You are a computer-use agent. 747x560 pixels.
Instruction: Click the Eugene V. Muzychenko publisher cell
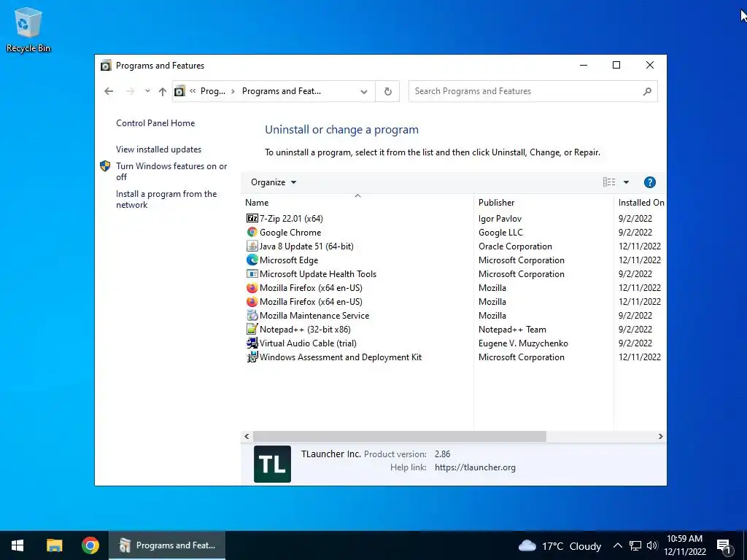tap(523, 343)
